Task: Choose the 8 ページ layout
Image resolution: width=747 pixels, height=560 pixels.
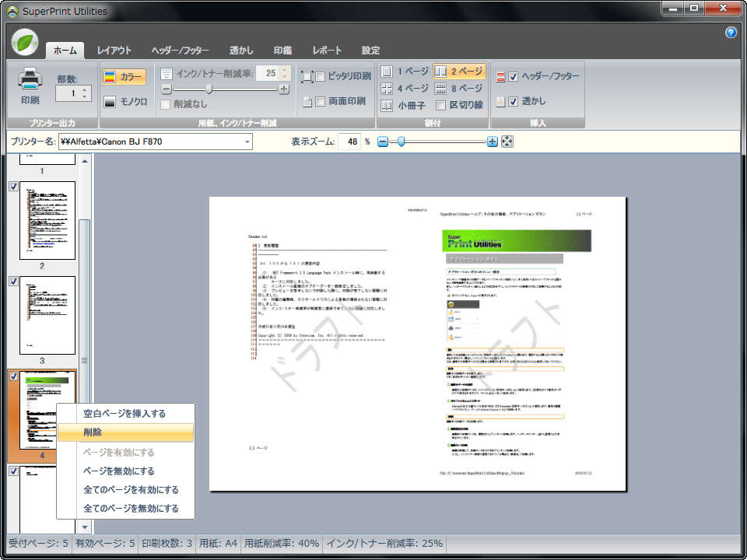Action: (459, 89)
